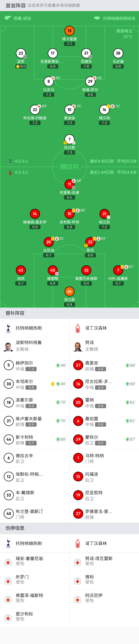Select substitute Awoniyi's row, number 27
The height and width of the screenshot is (644, 139).
pos(104,365)
